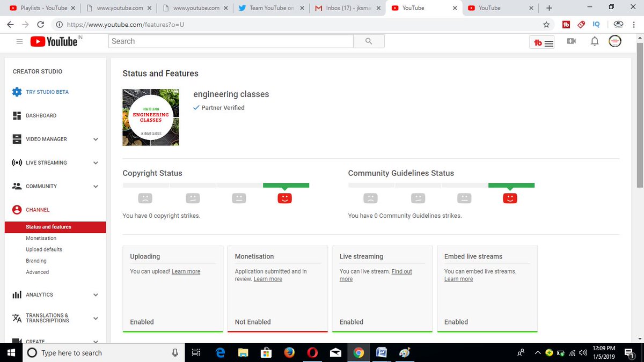Open Word from taskbar
This screenshot has width=644, height=362.
(x=382, y=352)
